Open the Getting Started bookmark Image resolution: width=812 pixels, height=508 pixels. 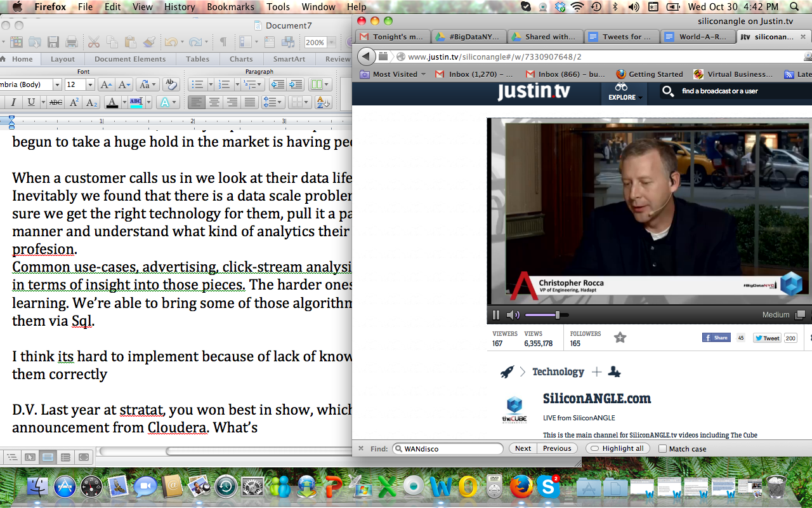pyautogui.click(x=649, y=74)
